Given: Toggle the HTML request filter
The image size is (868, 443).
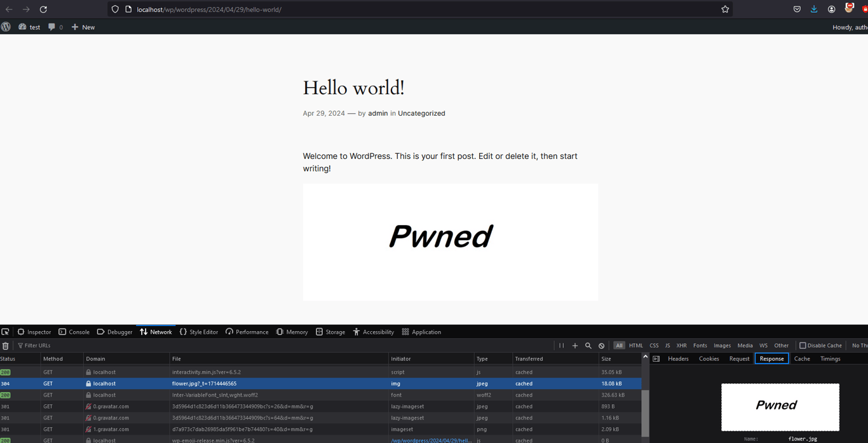Looking at the screenshot, I should coord(636,346).
